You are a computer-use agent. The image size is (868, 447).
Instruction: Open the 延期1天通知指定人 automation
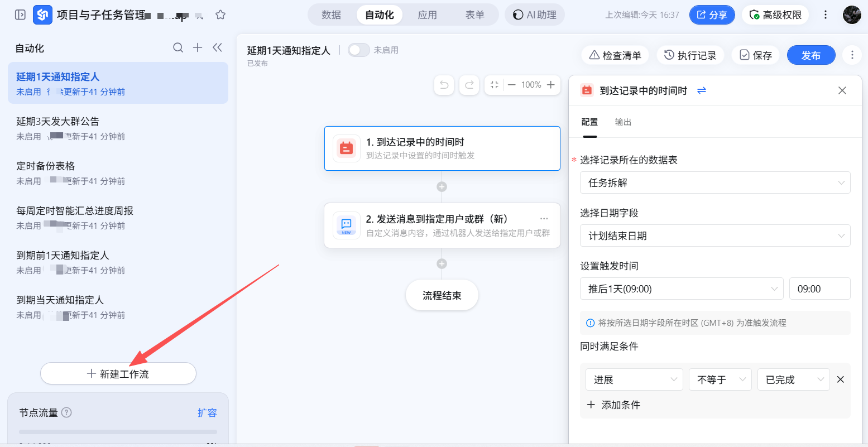118,83
